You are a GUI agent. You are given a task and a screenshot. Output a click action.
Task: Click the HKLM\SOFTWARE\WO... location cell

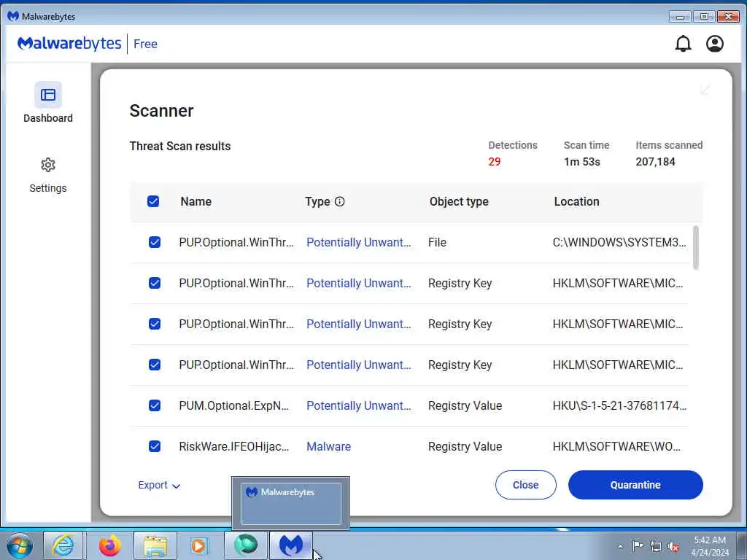pyautogui.click(x=616, y=447)
